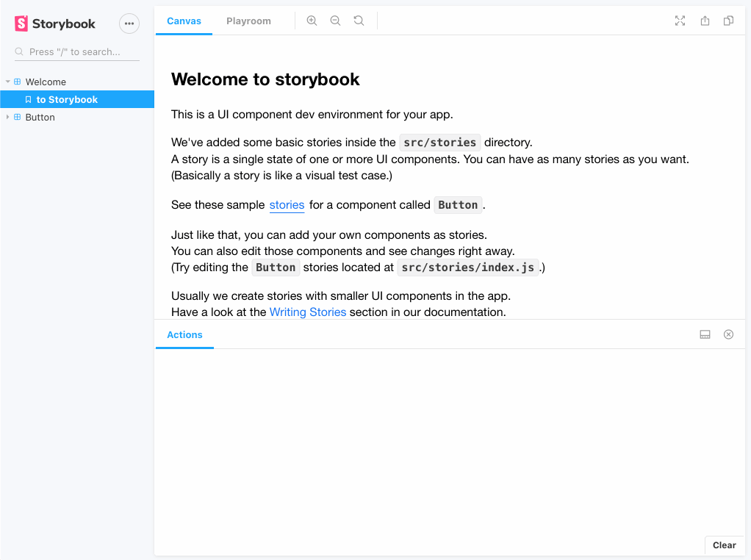
Task: Click the 'src/stories' code snippet
Action: (439, 143)
